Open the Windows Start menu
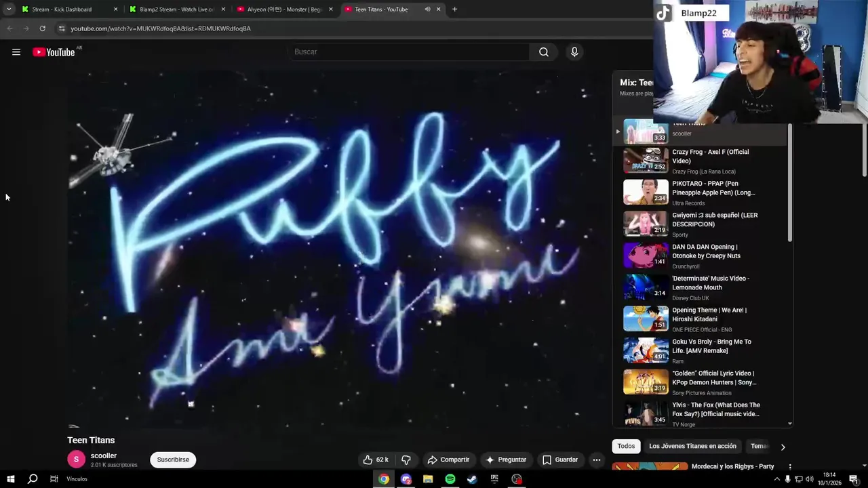Screen dimensions: 868x488 (x=10, y=479)
